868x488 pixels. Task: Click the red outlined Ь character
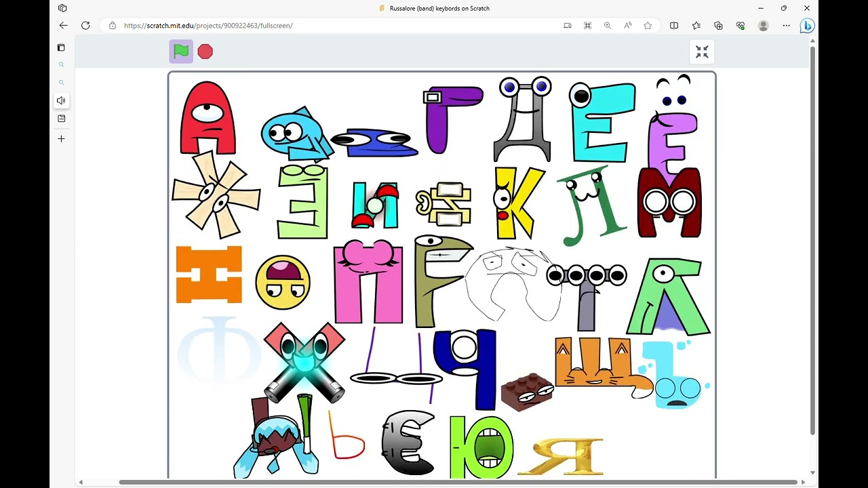pos(346,436)
